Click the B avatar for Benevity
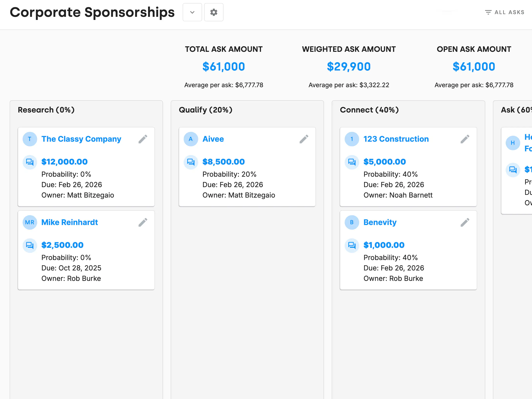Screen dimensions: 532x399 [352, 223]
